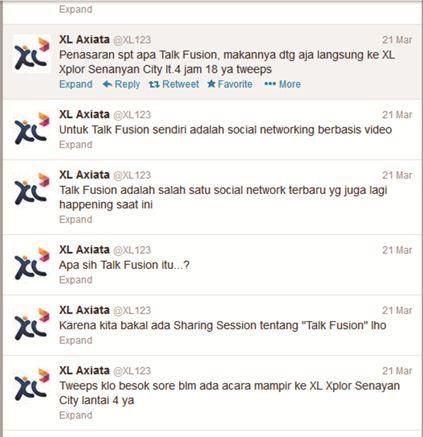Click the XL avatar on the Penasaran tweet

(x=32, y=53)
